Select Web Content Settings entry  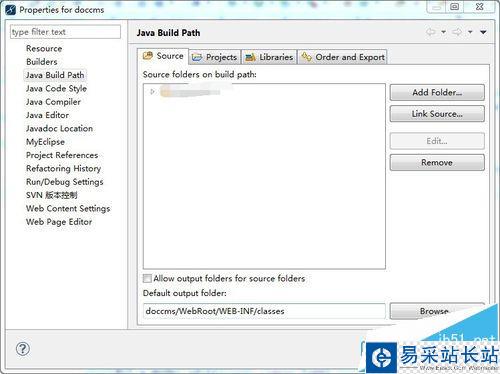point(68,208)
